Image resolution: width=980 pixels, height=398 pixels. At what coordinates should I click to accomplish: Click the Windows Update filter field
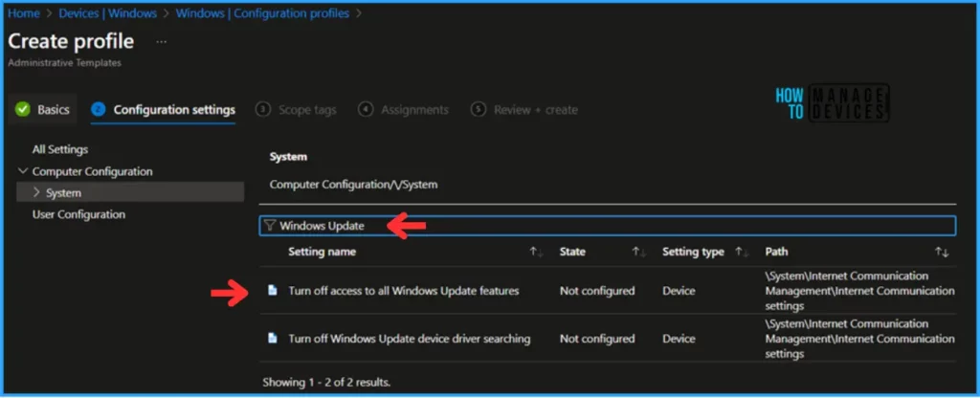608,226
